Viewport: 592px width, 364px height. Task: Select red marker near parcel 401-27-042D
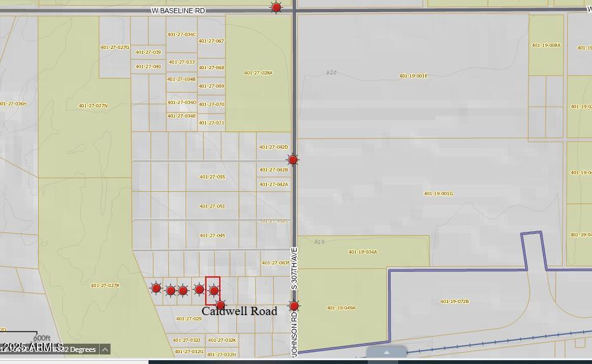coord(293,159)
